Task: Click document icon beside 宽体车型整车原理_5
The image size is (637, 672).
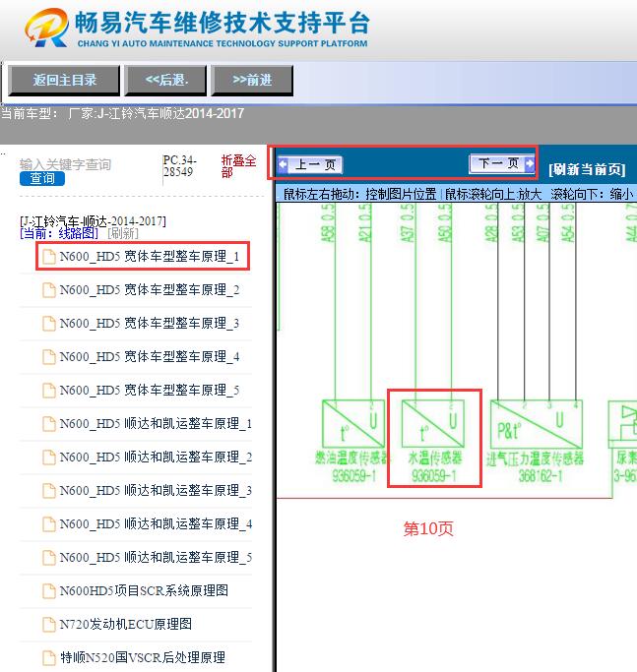Action: pos(49,390)
